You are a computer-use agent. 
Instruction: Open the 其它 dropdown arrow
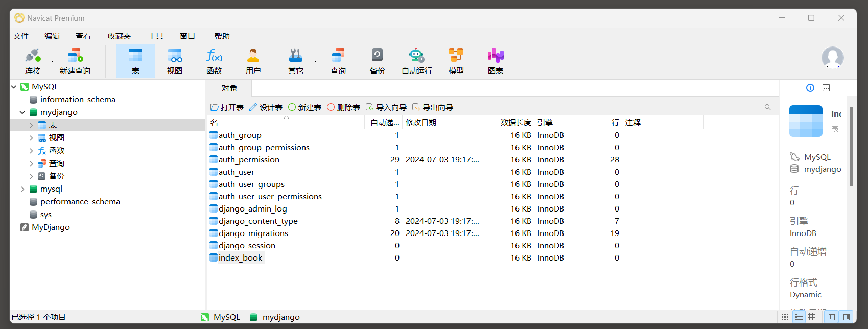click(x=315, y=61)
